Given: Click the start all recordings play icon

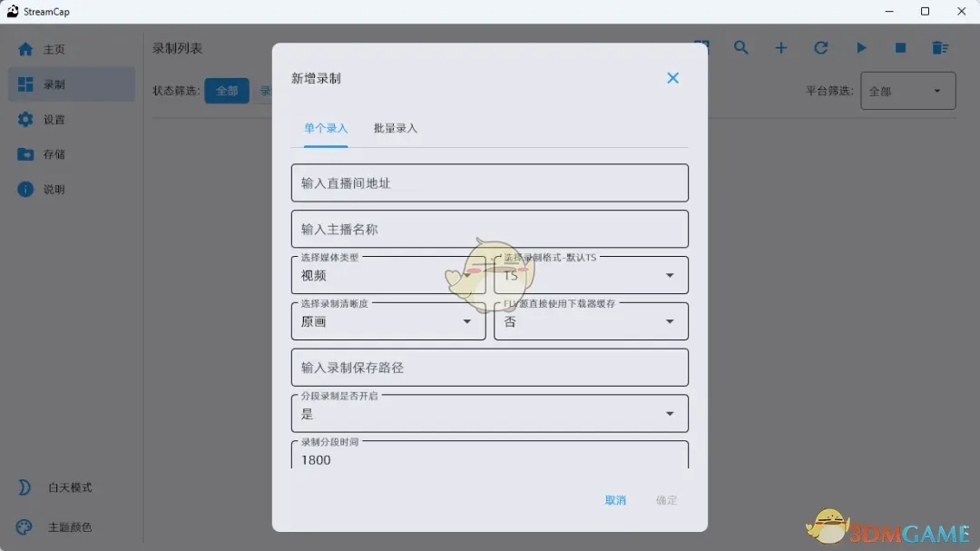Looking at the screenshot, I should pyautogui.click(x=861, y=48).
